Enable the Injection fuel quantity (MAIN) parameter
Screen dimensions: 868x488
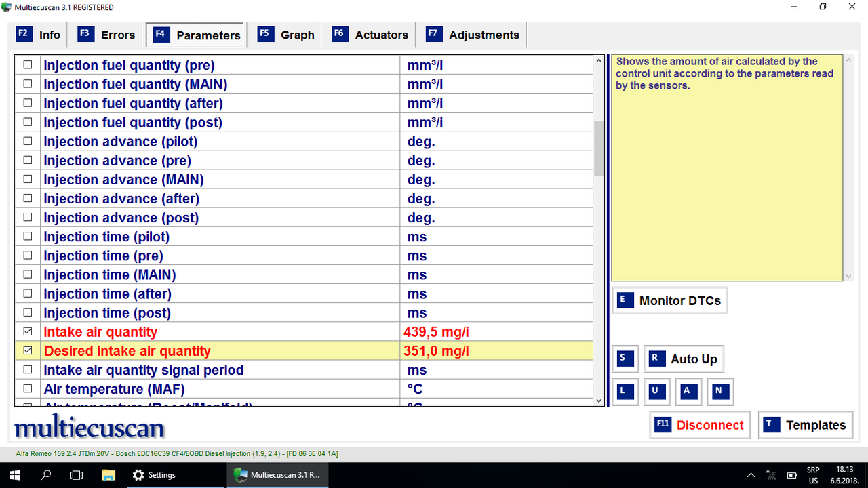coord(27,83)
